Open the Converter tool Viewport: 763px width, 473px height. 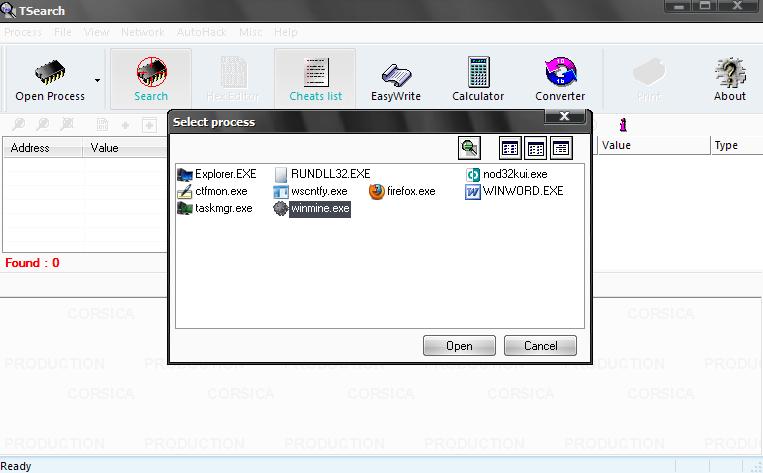tap(560, 79)
